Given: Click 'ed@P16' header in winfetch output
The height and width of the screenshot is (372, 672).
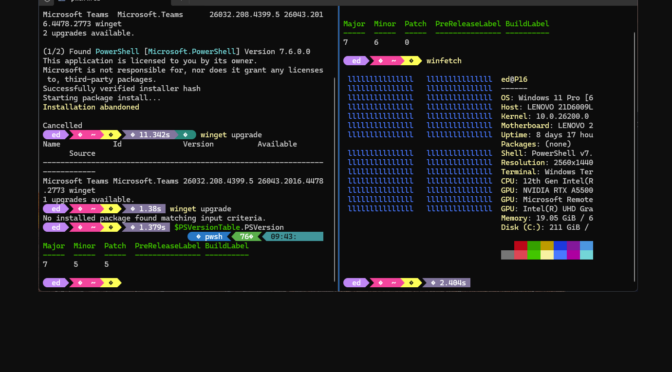Looking at the screenshot, I should [514, 79].
